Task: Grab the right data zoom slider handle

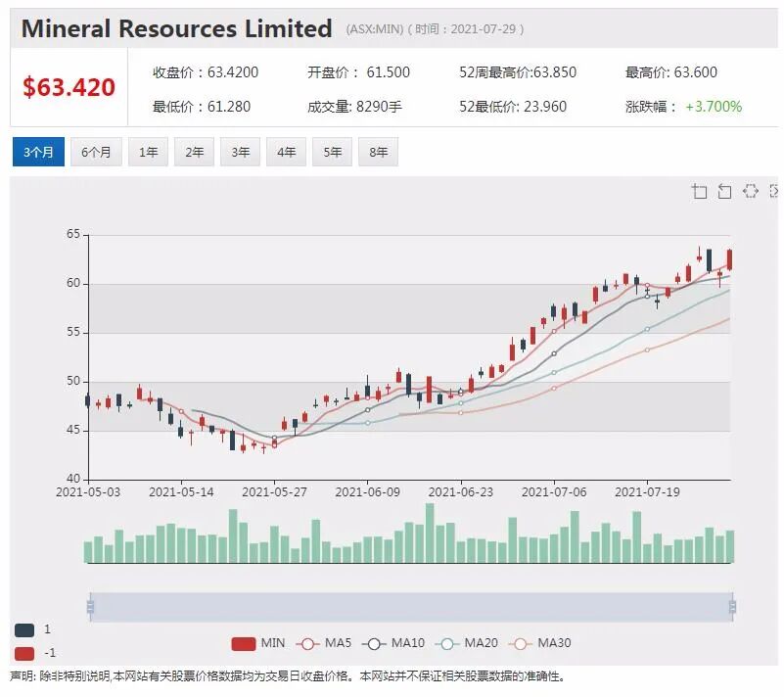Action: pos(732,607)
